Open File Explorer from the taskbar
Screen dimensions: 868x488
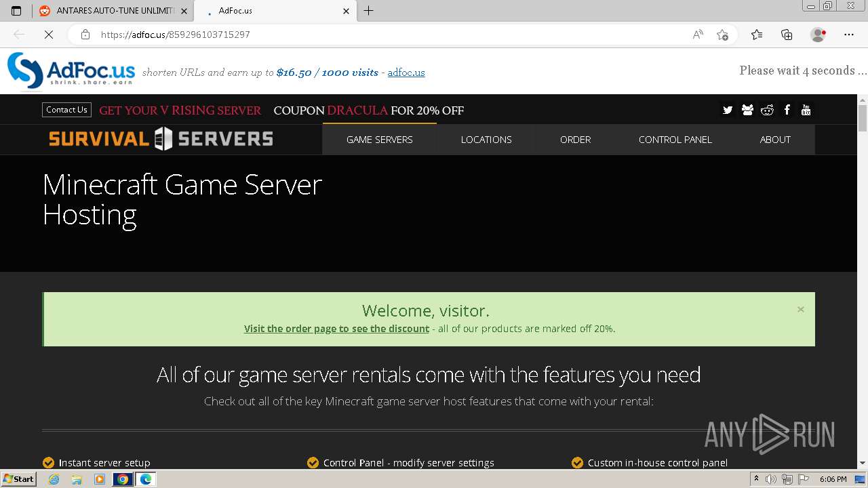coord(77,479)
